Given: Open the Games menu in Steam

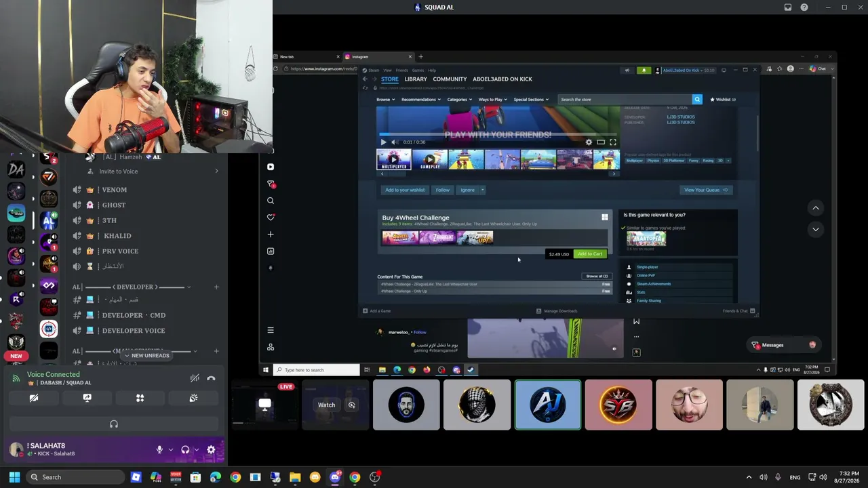Looking at the screenshot, I should pyautogui.click(x=418, y=70).
